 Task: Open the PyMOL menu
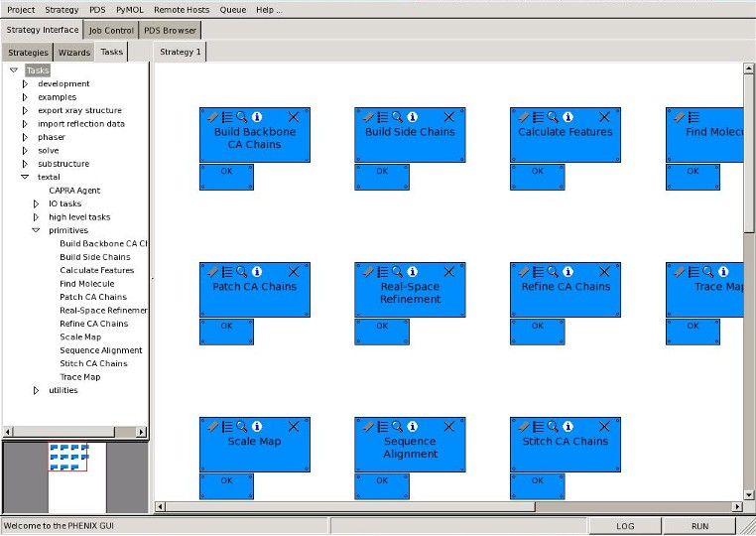tap(130, 9)
